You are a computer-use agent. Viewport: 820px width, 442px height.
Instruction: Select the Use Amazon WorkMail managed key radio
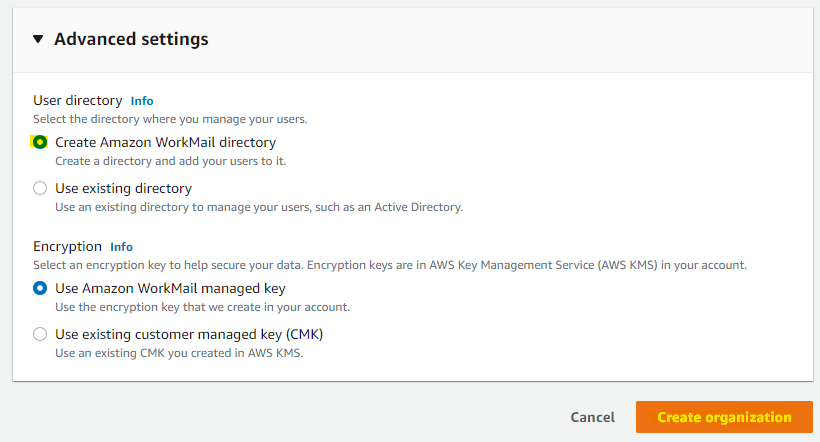40,288
